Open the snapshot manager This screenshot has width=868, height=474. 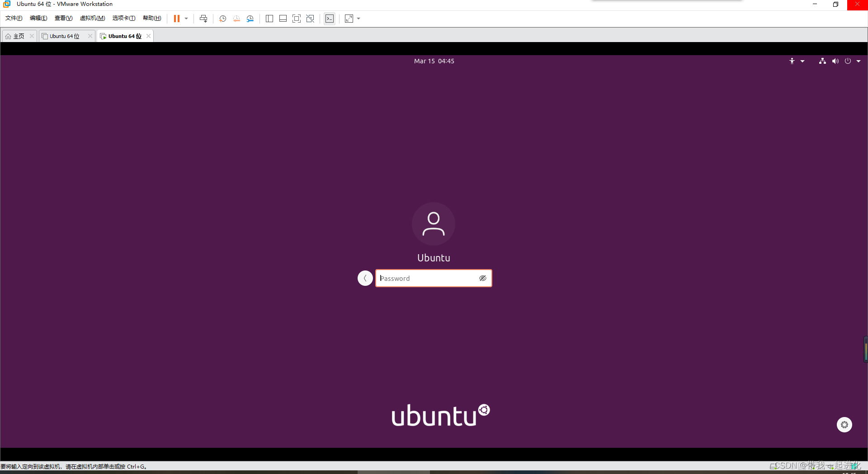coord(250,19)
